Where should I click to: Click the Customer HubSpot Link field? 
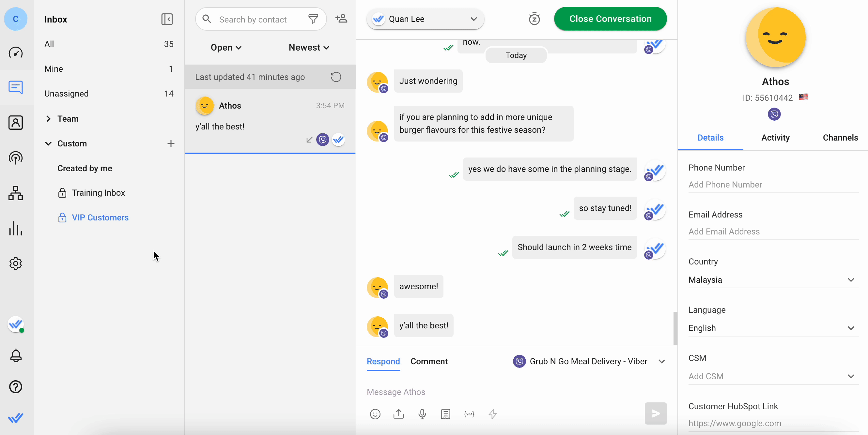773,423
